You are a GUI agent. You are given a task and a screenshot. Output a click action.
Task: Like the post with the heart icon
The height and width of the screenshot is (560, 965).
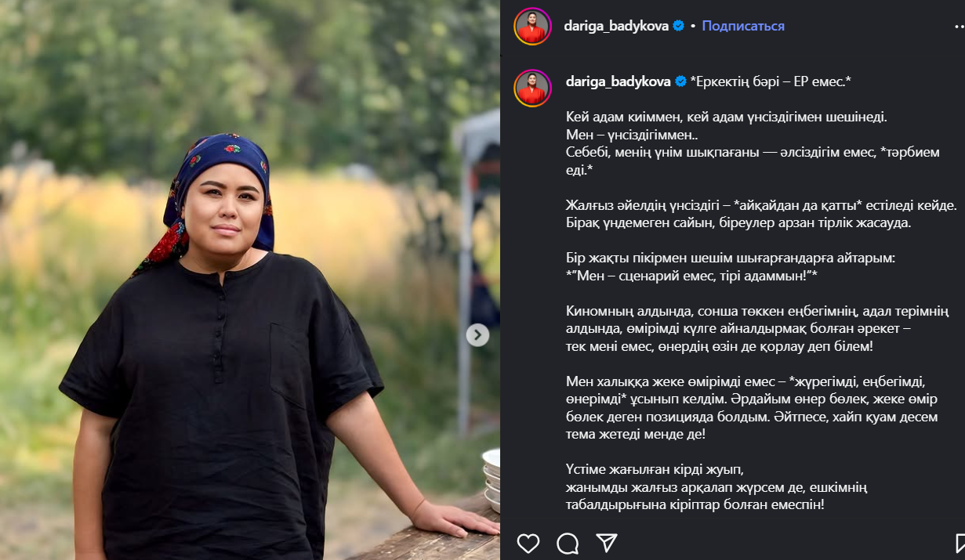pyautogui.click(x=528, y=544)
